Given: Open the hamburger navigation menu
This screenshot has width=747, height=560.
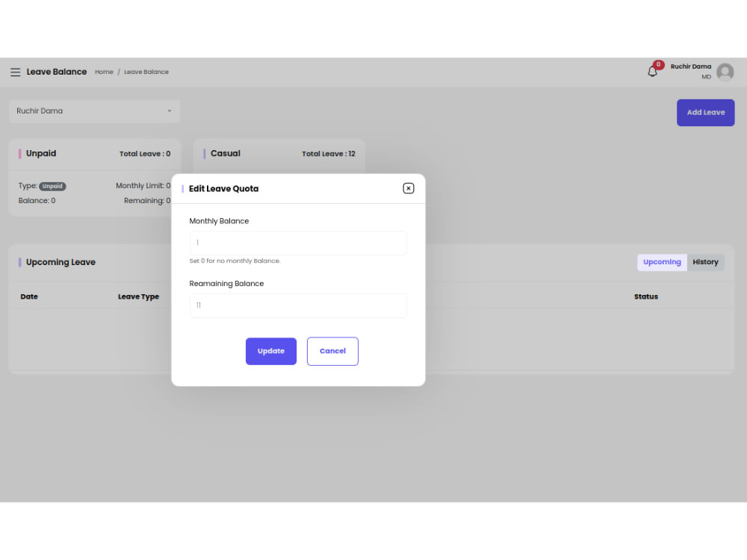Looking at the screenshot, I should click(x=15, y=72).
